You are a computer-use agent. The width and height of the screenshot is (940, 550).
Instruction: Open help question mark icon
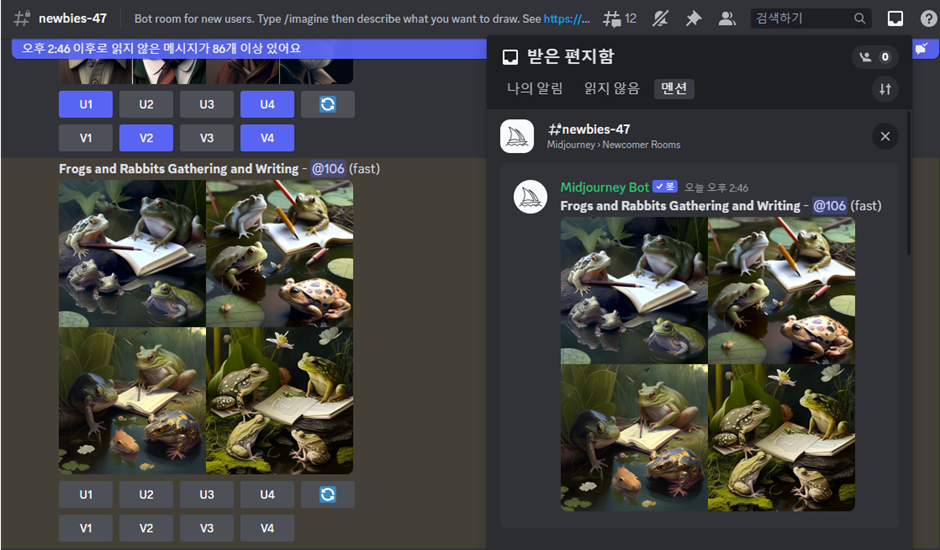click(928, 19)
